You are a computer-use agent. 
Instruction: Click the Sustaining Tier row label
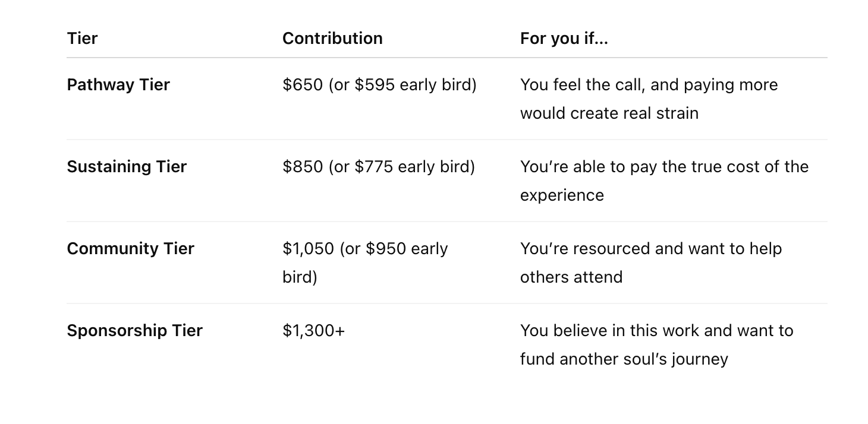[127, 167]
